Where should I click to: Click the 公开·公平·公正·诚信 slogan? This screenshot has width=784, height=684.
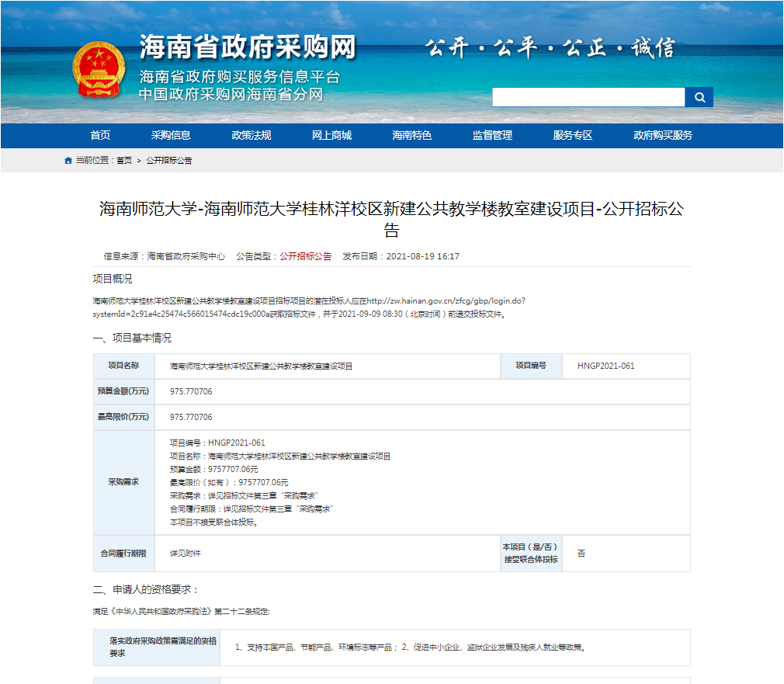click(550, 48)
